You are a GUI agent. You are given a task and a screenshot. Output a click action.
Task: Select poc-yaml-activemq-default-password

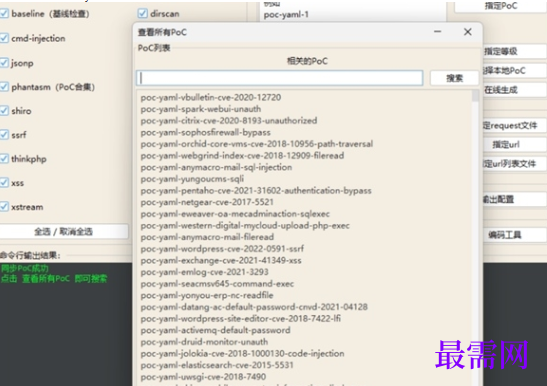[215, 330]
